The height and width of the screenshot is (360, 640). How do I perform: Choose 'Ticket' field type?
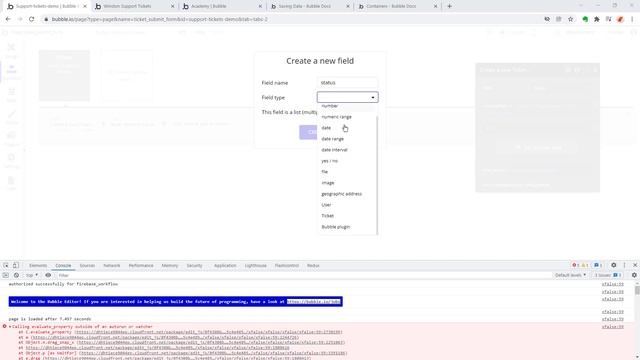[x=347, y=216]
